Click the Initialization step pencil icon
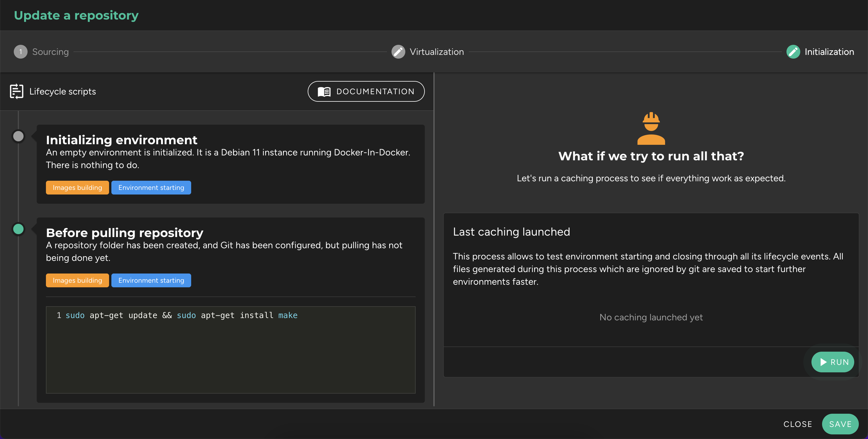868x439 pixels. [793, 52]
